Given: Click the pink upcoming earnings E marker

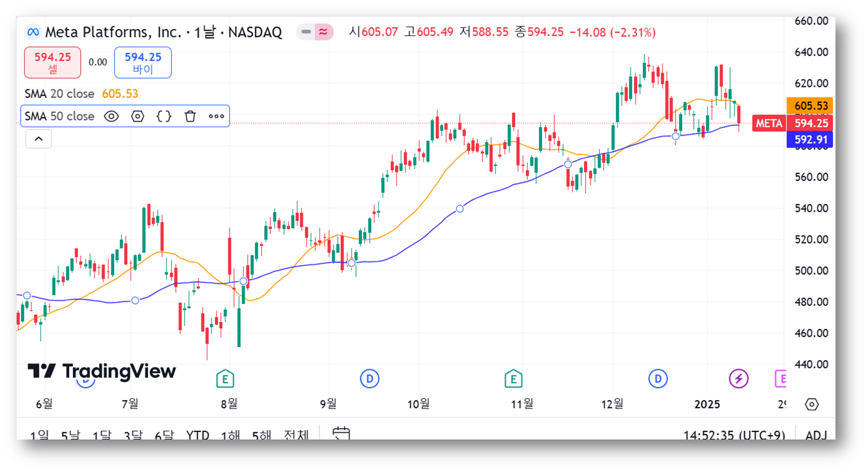Looking at the screenshot, I should tap(780, 379).
